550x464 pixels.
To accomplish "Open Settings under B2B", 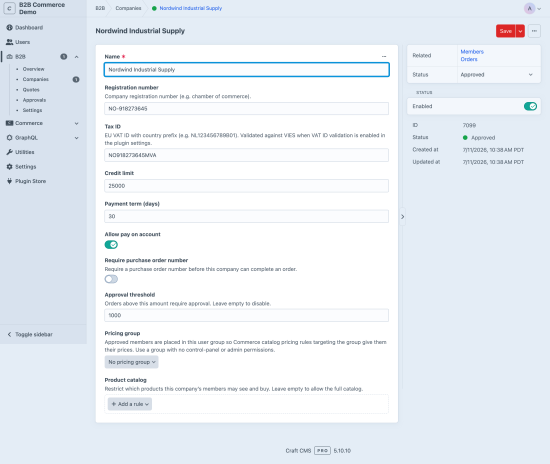I will click(x=32, y=110).
